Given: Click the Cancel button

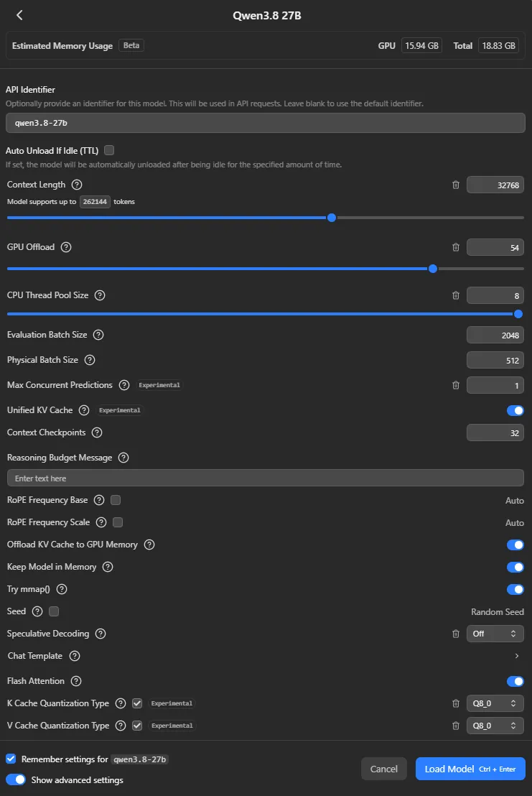Looking at the screenshot, I should pyautogui.click(x=384, y=769).
